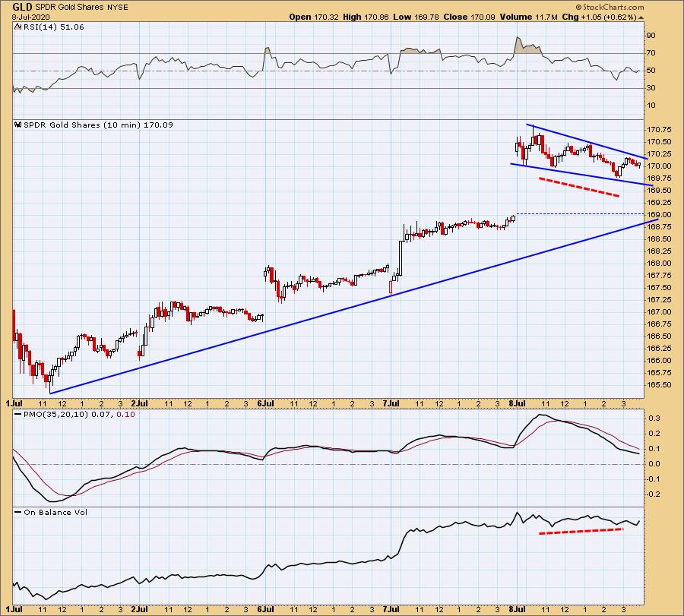The height and width of the screenshot is (616, 684).
Task: Click the RSI axis label 10
Action: pyautogui.click(x=651, y=105)
